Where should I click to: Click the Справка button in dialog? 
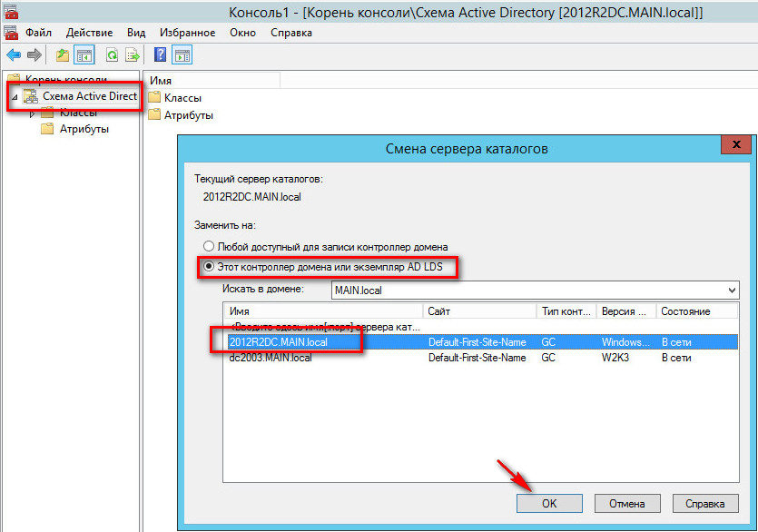coord(705,504)
